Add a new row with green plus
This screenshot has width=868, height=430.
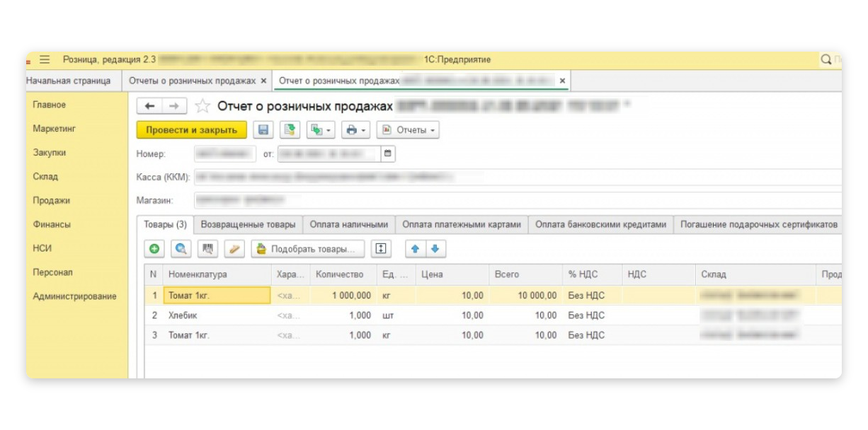click(154, 249)
